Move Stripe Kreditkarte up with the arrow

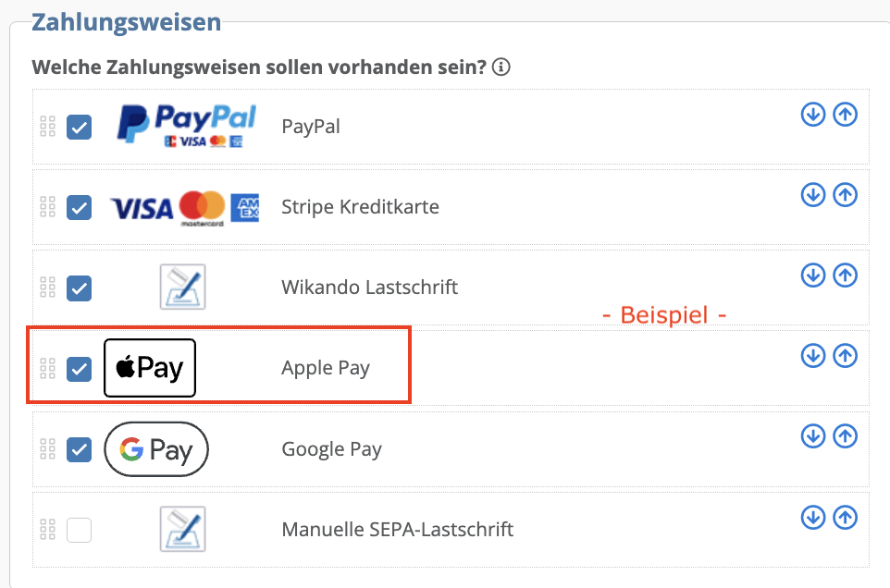[x=845, y=195]
